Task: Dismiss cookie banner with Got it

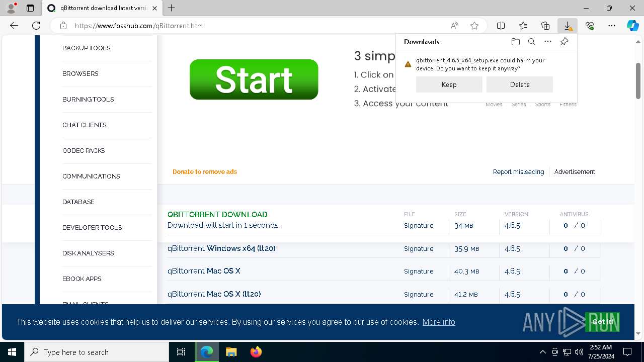Action: [x=602, y=322]
